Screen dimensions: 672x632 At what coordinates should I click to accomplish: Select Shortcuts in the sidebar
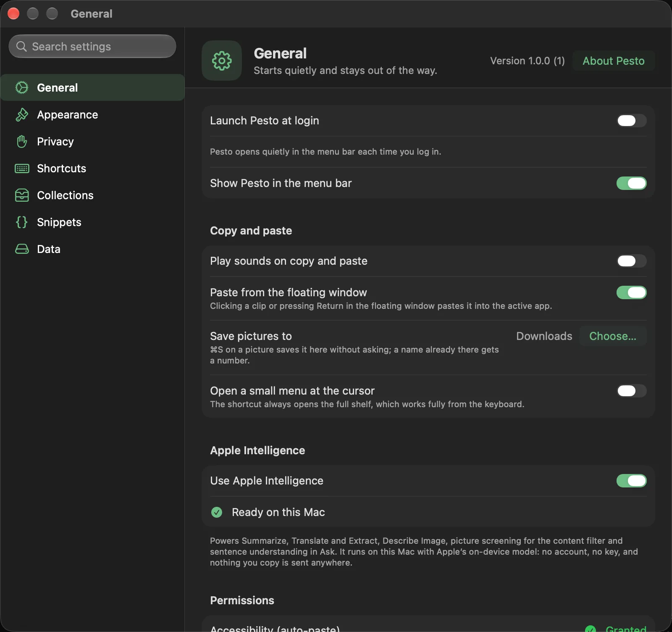point(92,169)
